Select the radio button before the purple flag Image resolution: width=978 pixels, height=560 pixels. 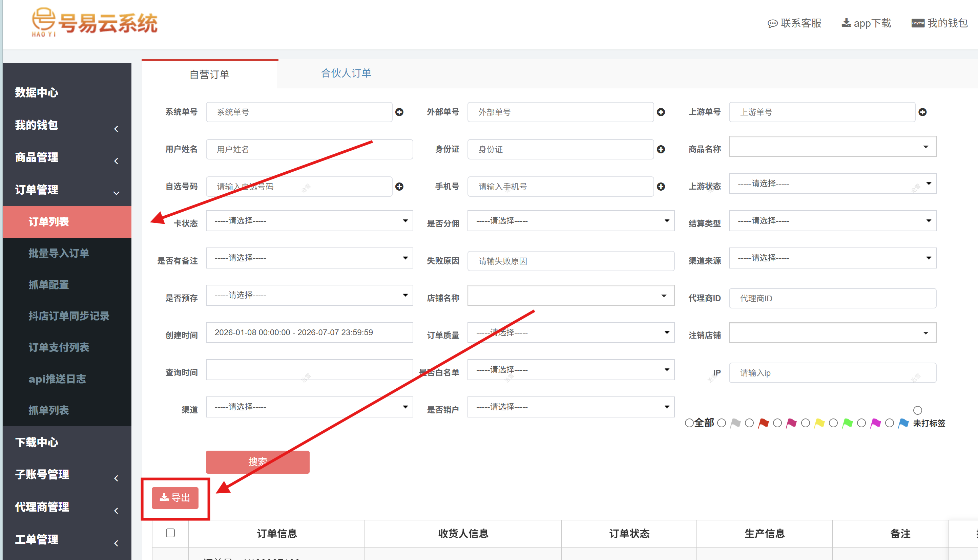pyautogui.click(x=861, y=423)
